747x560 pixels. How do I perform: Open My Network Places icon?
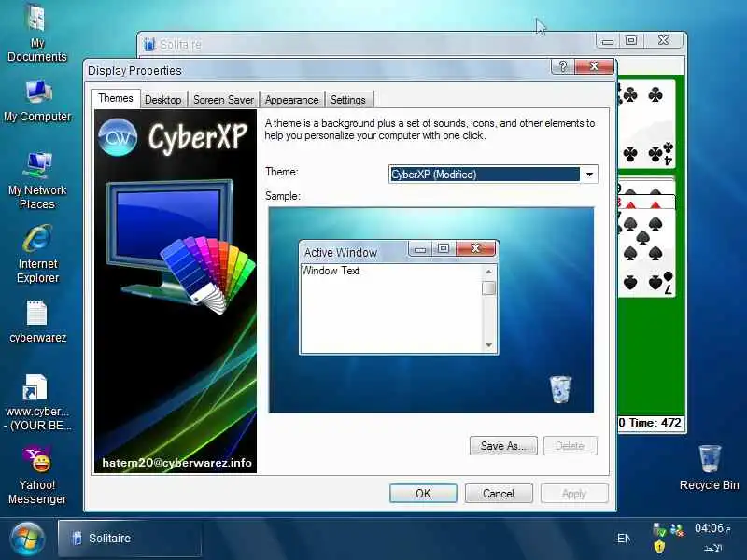pyautogui.click(x=37, y=181)
